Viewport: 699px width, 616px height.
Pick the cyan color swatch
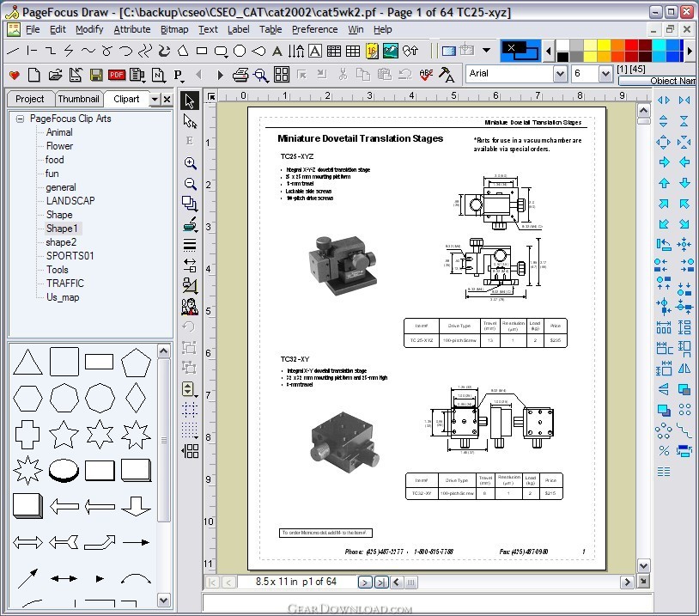(659, 45)
